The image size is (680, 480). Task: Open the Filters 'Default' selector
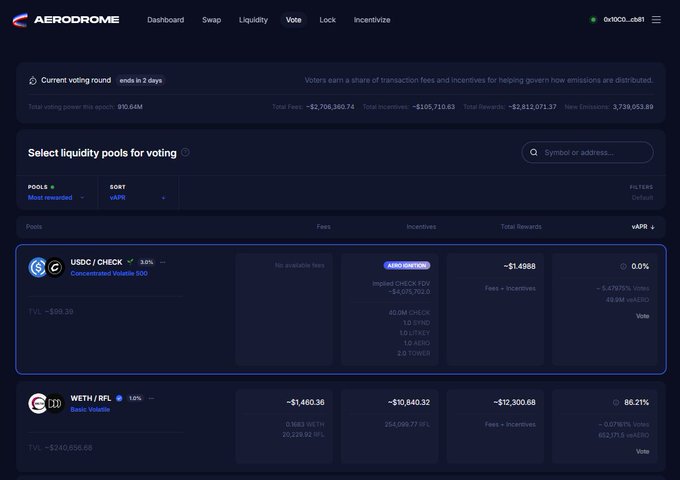641,197
